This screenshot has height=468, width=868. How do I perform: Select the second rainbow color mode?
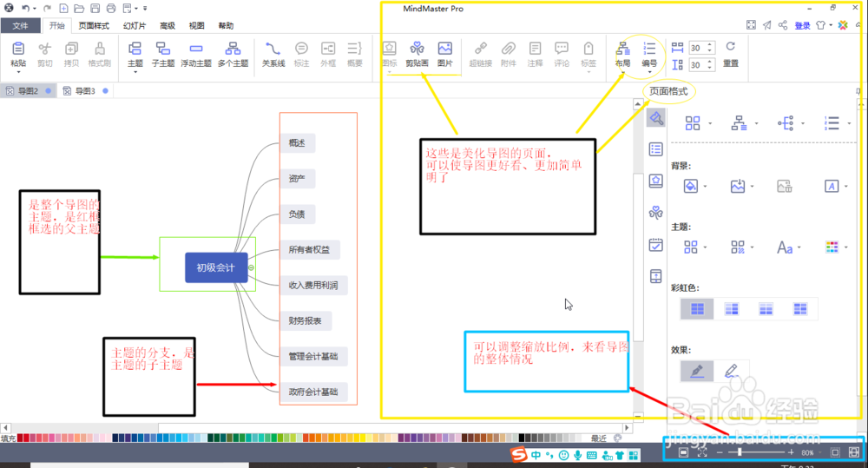click(x=732, y=308)
